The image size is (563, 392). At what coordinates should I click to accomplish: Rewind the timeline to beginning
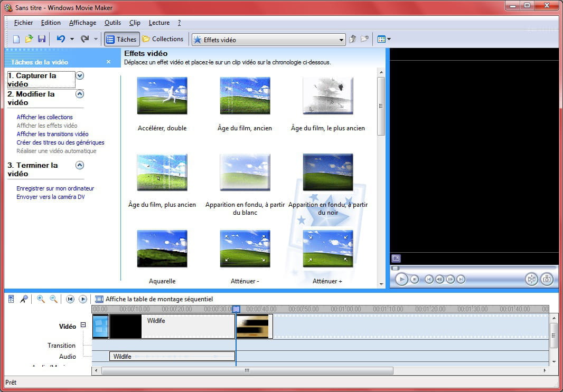pos(70,299)
